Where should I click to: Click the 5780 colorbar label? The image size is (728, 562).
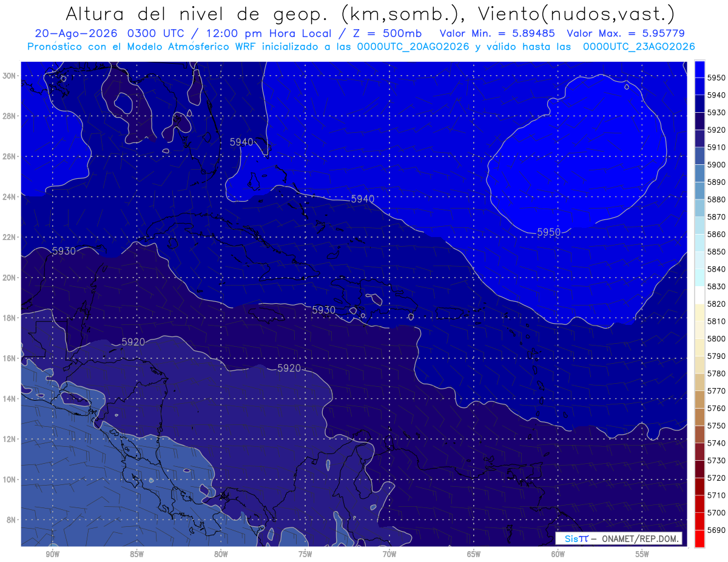(716, 373)
